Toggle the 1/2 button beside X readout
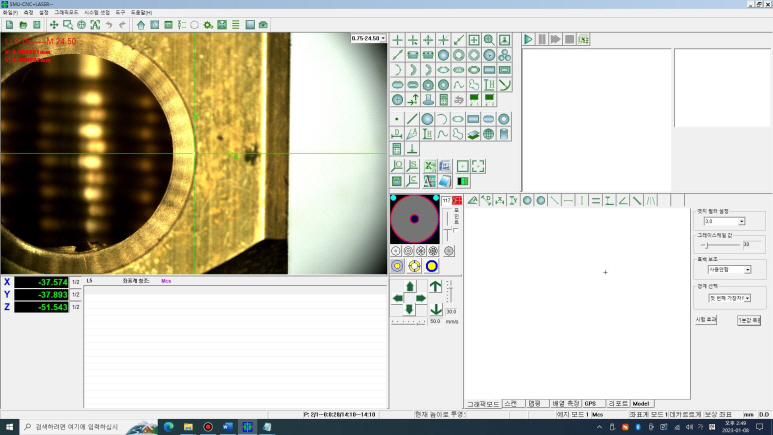Image resolution: width=773 pixels, height=435 pixels. pos(75,282)
